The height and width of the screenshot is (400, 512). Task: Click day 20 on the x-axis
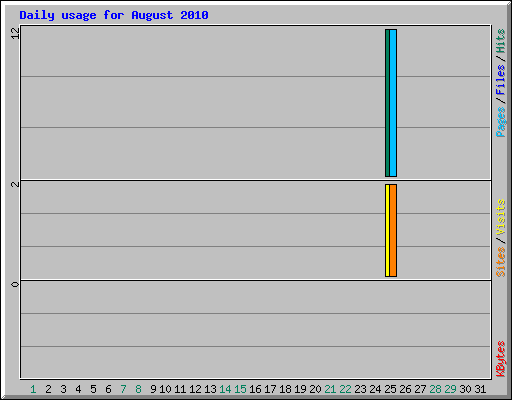coord(315,389)
